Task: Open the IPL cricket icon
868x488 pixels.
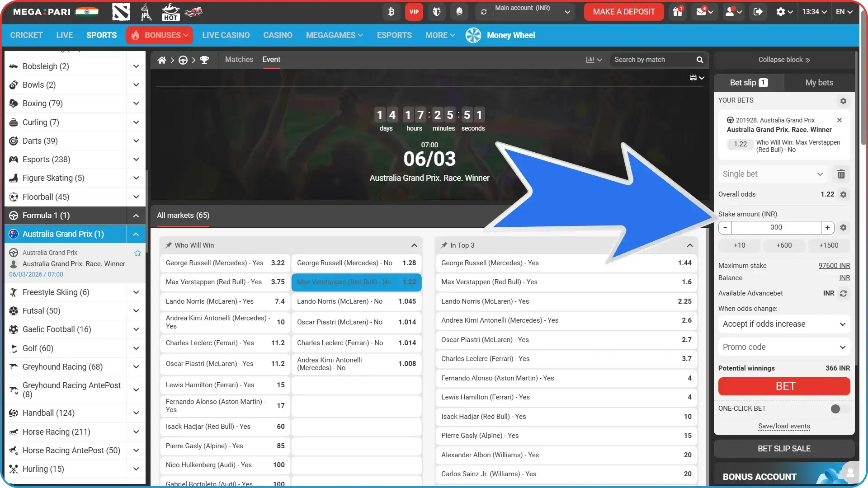Action: 146,12
